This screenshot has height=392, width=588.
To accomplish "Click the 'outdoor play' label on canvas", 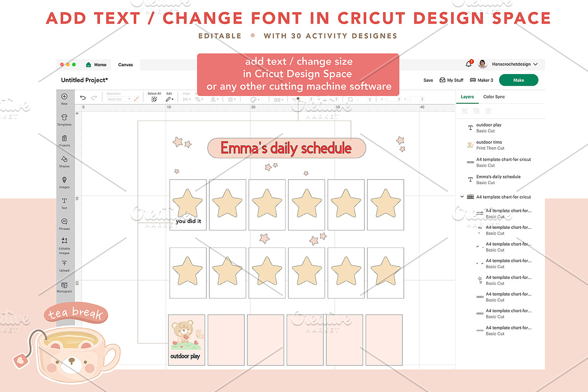I will [x=185, y=356].
